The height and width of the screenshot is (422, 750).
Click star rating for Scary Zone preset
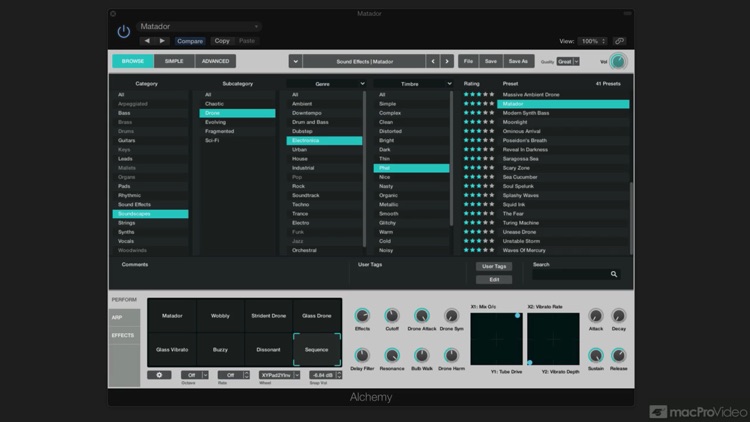[x=479, y=168]
